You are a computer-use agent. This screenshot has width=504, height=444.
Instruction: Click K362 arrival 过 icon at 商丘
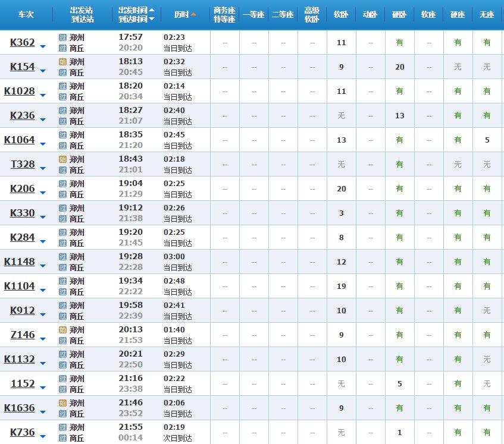point(62,48)
